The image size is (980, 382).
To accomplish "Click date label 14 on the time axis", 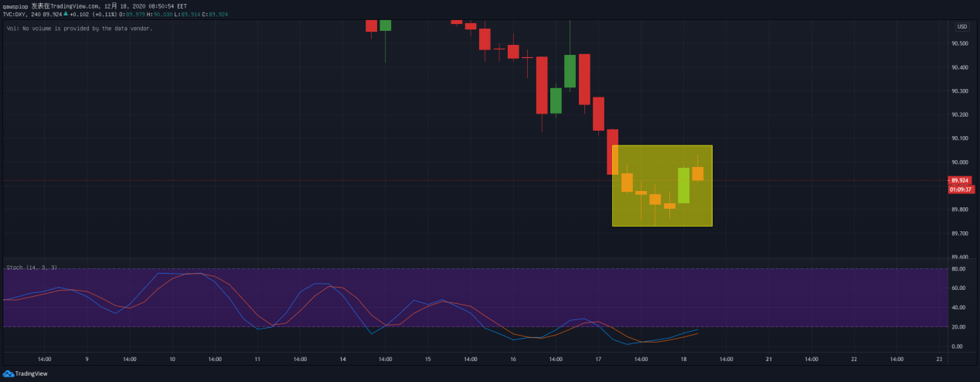I will click(x=342, y=359).
